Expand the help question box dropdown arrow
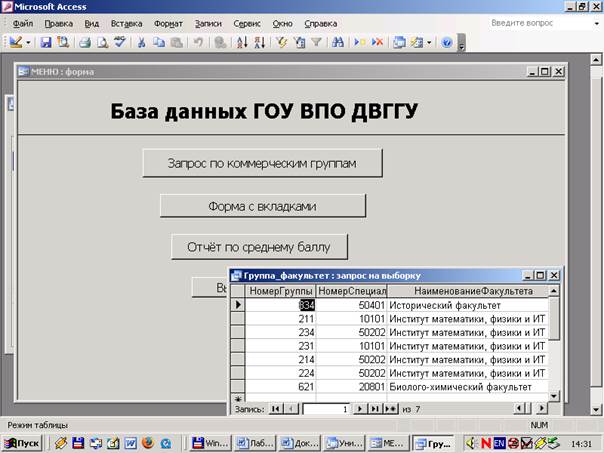The image size is (604, 453). point(597,23)
